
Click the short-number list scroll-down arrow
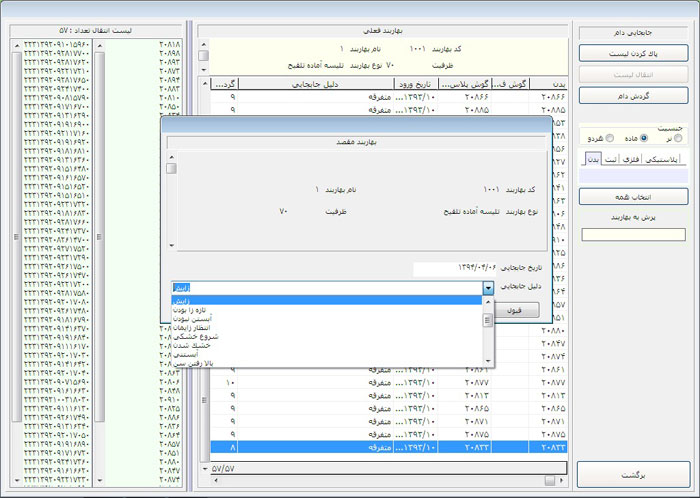tap(100, 481)
